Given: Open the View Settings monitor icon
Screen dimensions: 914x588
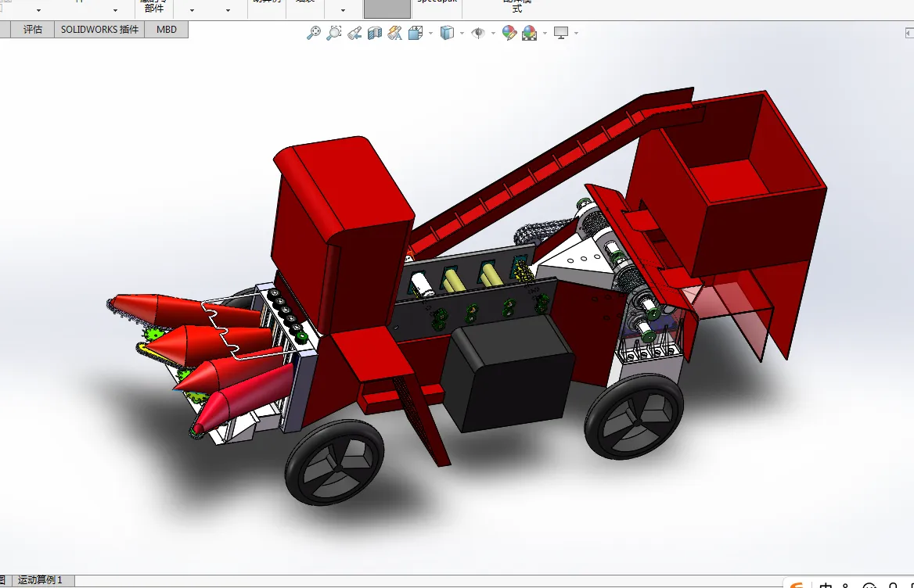Looking at the screenshot, I should coord(561,33).
